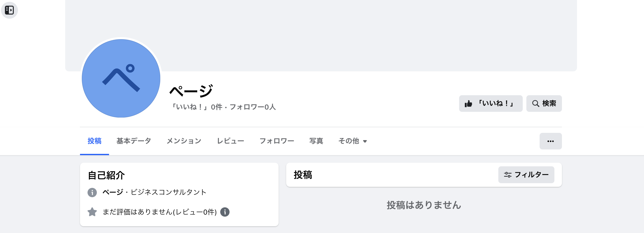The height and width of the screenshot is (233, 644).
Task: Click the gray star rating icon
Action: pos(92,212)
